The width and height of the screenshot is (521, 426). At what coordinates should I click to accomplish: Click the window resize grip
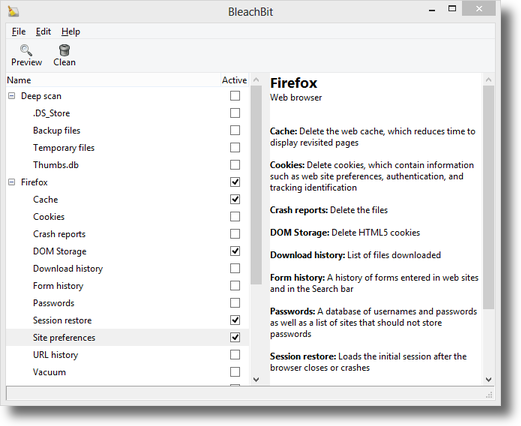pos(489,395)
